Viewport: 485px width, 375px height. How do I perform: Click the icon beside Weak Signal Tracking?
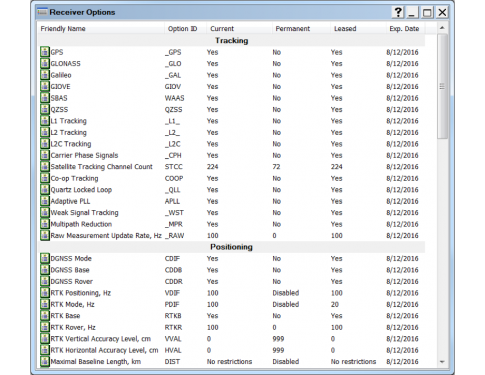45,213
